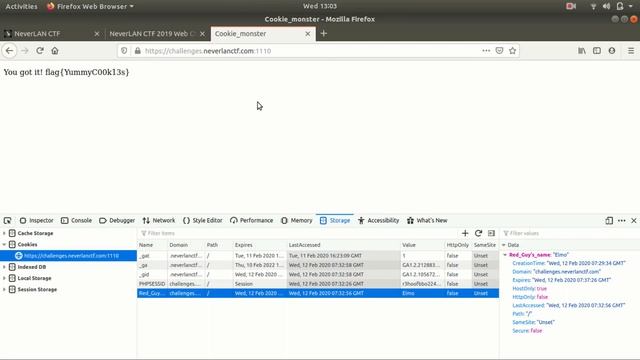This screenshot has width=640, height=360.
Task: Switch to the NeverLAN CTF tab
Action: coord(51,34)
